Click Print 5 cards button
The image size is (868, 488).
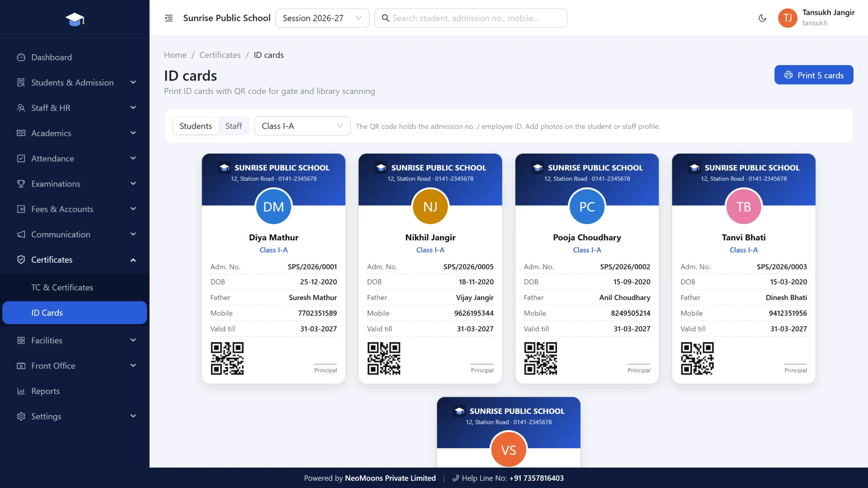point(813,75)
